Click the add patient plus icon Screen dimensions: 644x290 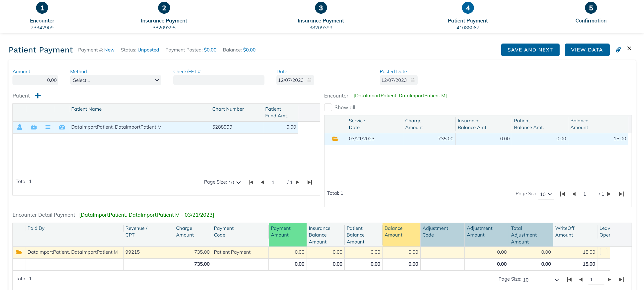[38, 96]
